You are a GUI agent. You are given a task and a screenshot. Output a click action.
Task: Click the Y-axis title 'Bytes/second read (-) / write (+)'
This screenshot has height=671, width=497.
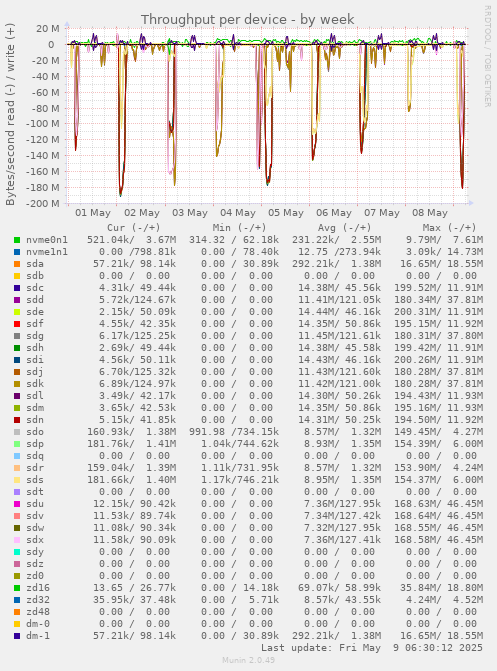10,114
